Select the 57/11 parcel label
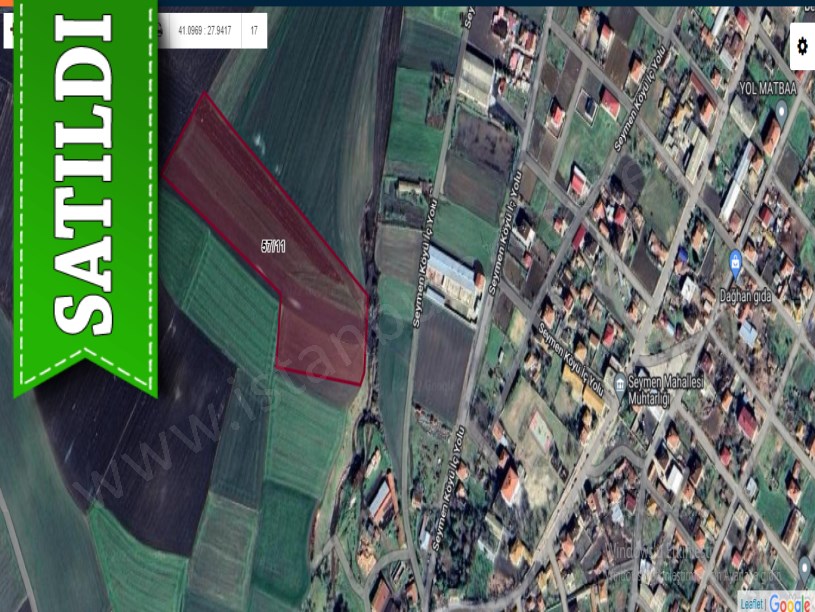The height and width of the screenshot is (612, 815). 273,246
